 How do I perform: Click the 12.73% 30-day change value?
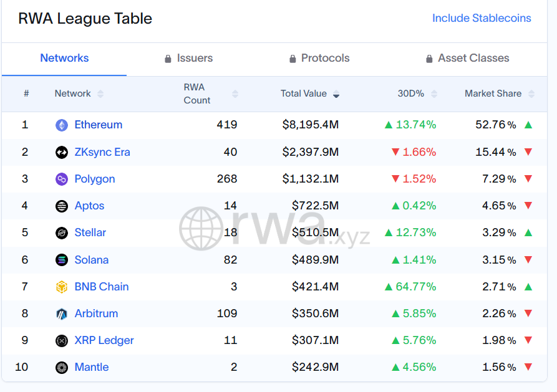point(416,232)
